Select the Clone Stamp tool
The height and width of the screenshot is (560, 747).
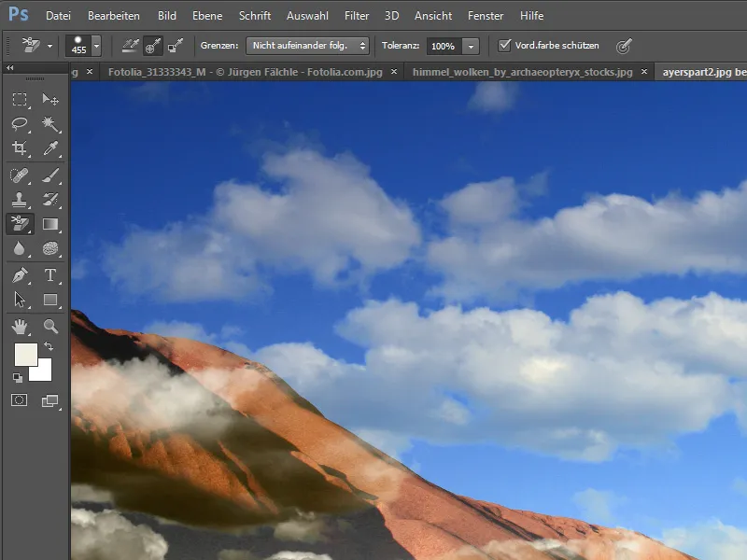[x=20, y=200]
